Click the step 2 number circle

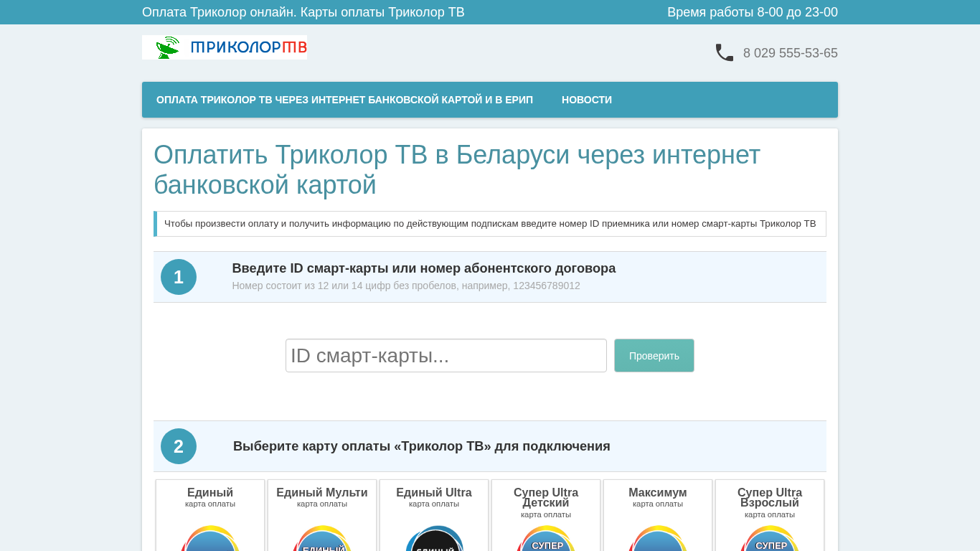(x=179, y=446)
